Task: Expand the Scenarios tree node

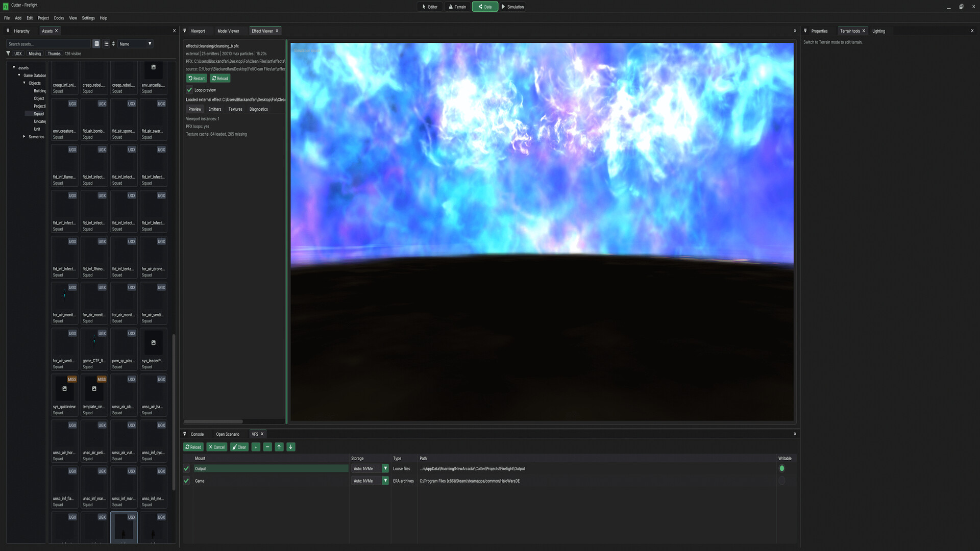Action: click(24, 136)
